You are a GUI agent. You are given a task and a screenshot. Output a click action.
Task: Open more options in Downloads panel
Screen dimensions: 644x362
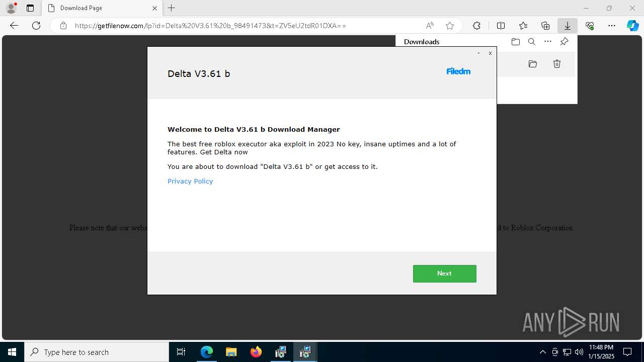click(x=548, y=42)
